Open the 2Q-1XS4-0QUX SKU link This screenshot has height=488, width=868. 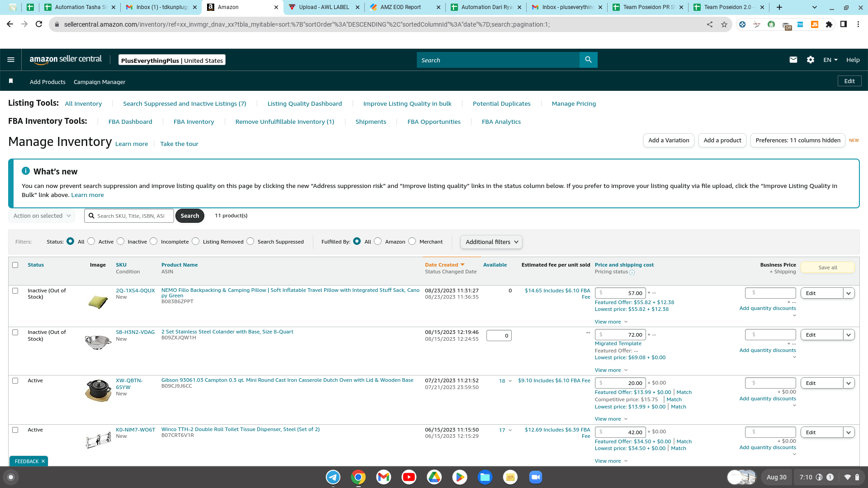[135, 291]
